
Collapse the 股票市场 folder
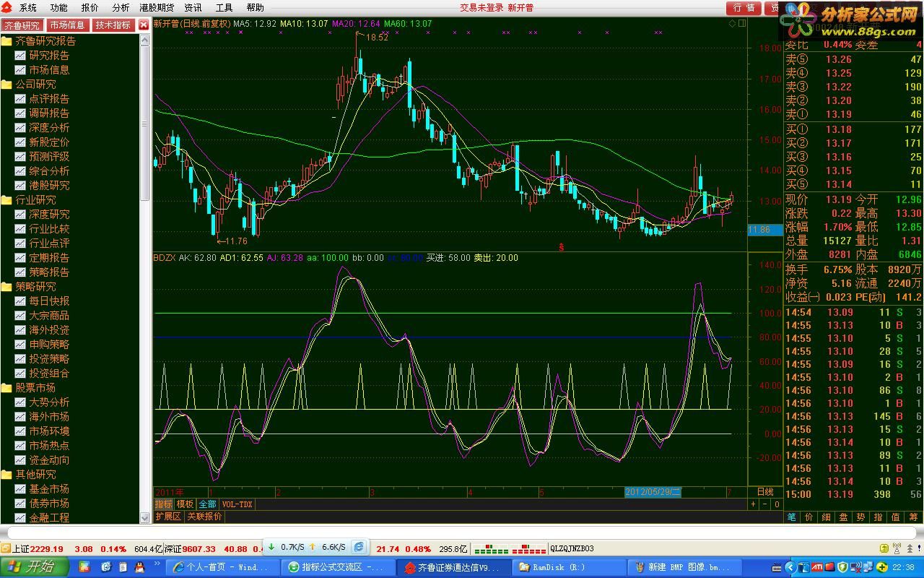[x=6, y=388]
